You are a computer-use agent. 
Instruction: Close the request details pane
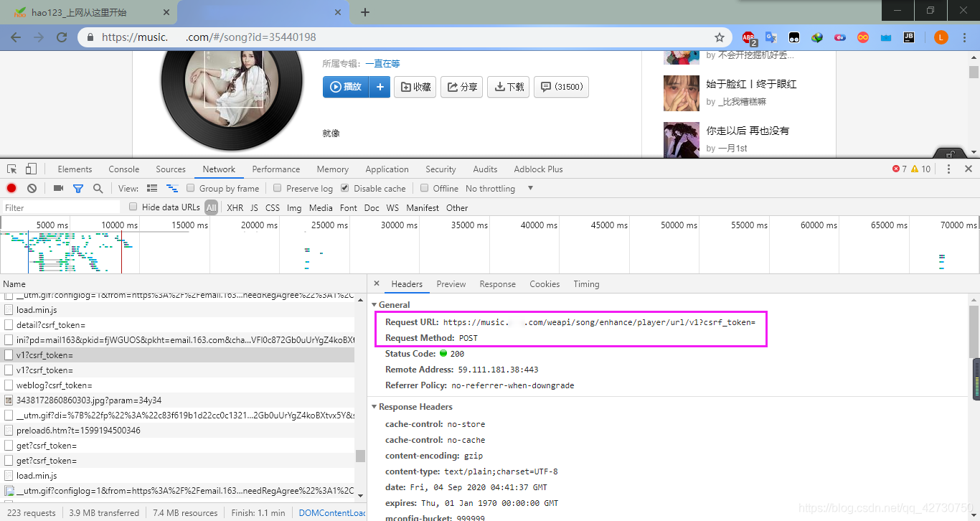[x=377, y=283]
